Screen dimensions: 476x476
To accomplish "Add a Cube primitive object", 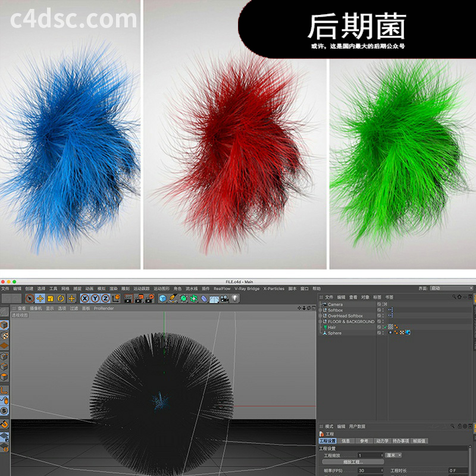I will [162, 299].
